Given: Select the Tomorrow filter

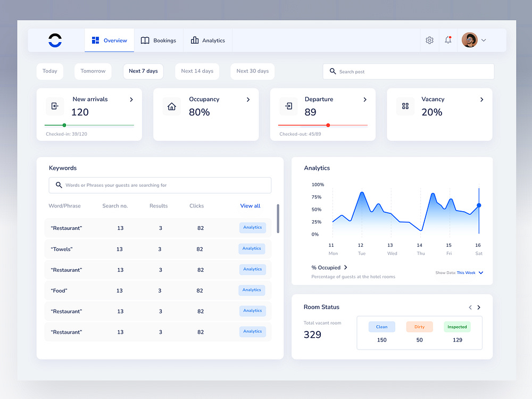Looking at the screenshot, I should click(x=93, y=71).
